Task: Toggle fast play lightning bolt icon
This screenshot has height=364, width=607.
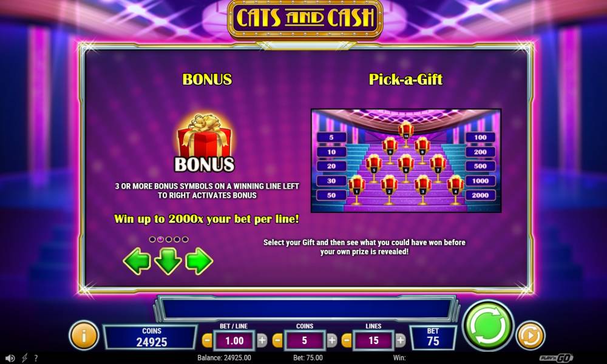Action: [24, 358]
